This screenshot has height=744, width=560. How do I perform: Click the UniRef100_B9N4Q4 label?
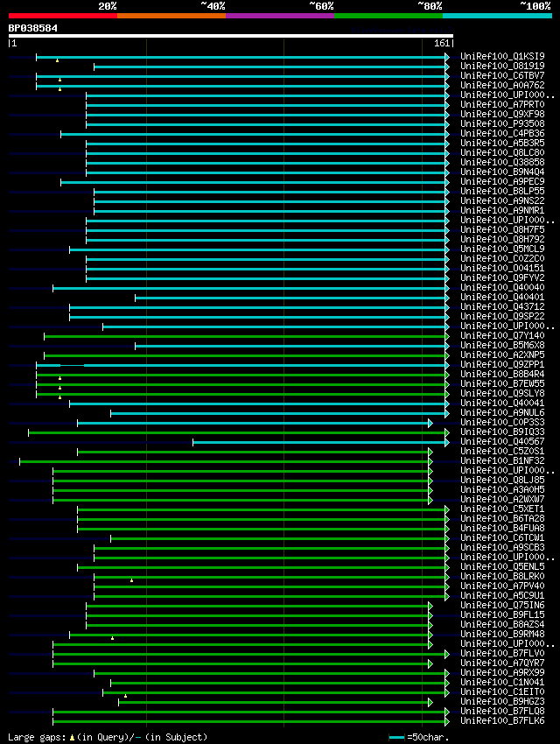(x=502, y=172)
